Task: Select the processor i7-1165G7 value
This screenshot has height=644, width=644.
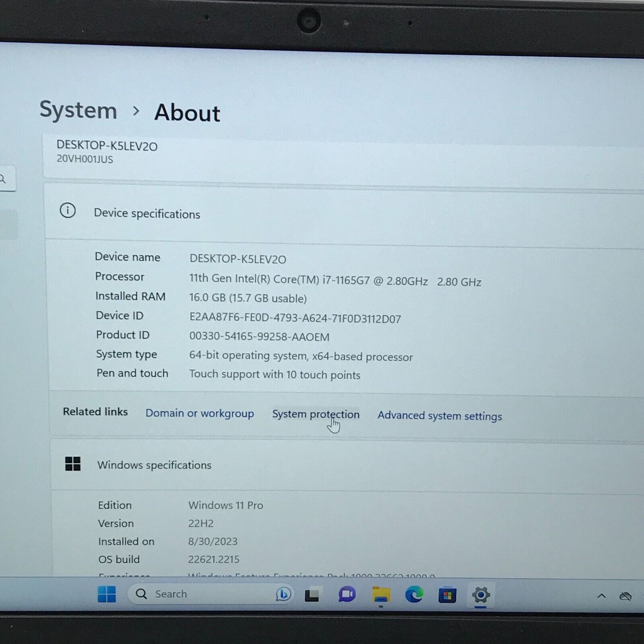Action: (335, 280)
